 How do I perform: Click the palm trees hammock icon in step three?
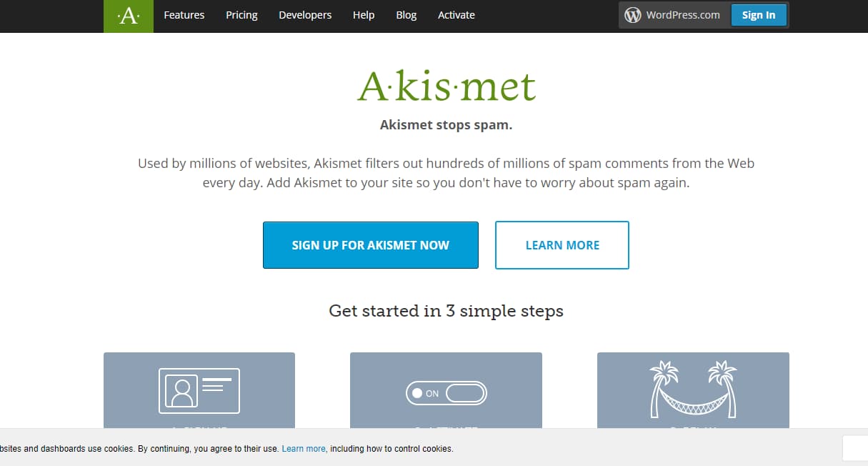692,390
